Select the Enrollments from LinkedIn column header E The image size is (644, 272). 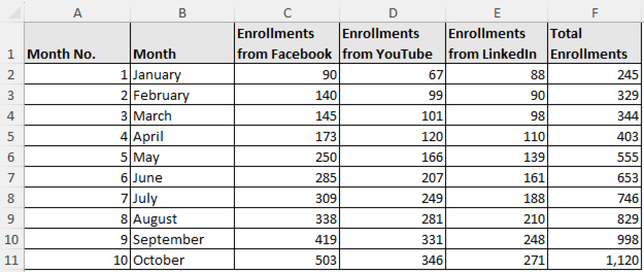[497, 13]
